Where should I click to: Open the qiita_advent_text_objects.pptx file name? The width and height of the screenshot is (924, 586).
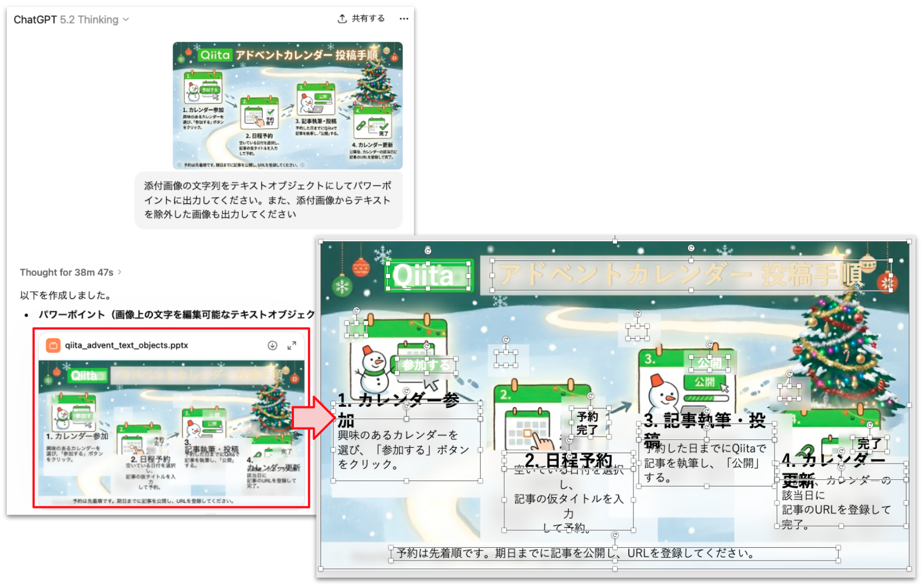(x=126, y=346)
